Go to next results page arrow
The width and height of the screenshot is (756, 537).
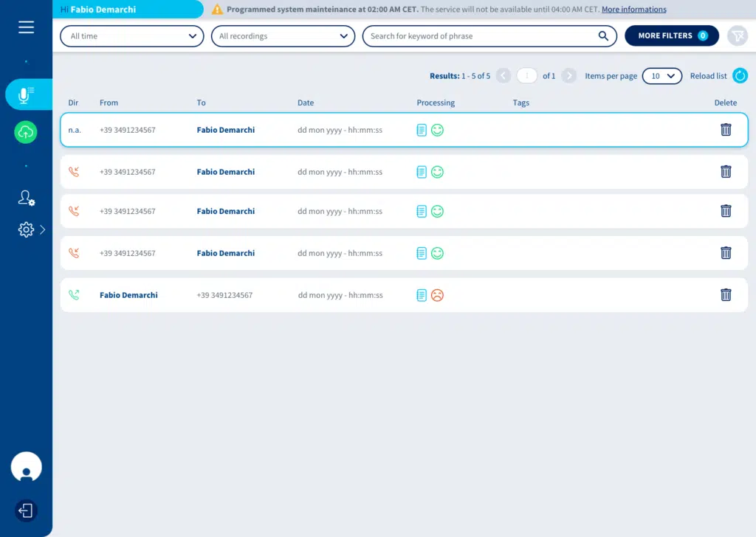pyautogui.click(x=568, y=76)
